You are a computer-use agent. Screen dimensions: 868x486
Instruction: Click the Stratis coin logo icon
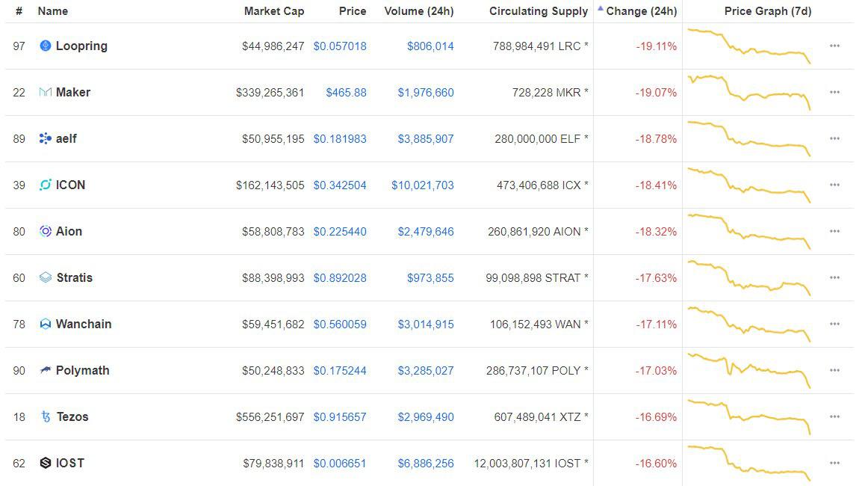pyautogui.click(x=46, y=278)
